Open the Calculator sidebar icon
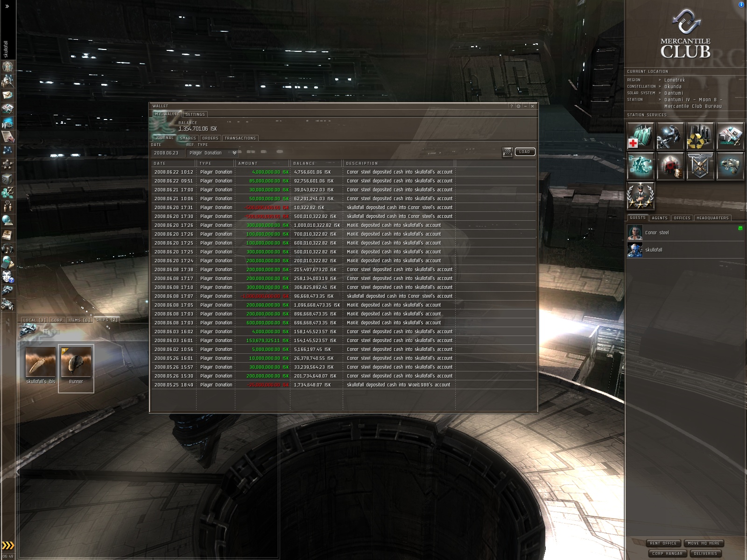This screenshot has width=747, height=560. point(7,262)
